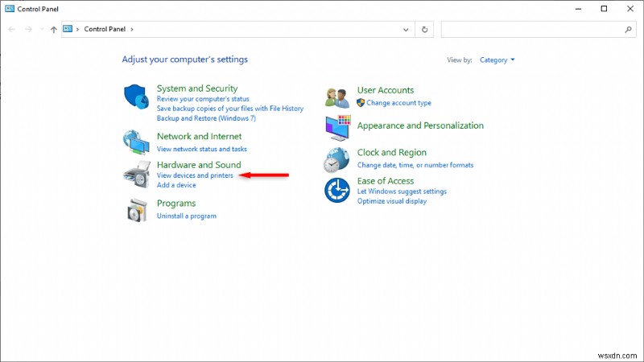Image resolution: width=644 pixels, height=362 pixels.
Task: Open the View by Category dropdown
Action: pos(497,60)
